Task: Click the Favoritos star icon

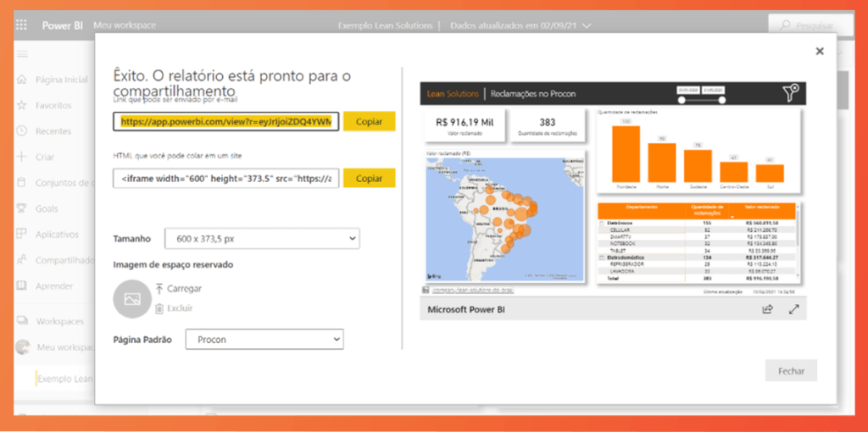Action: [x=22, y=105]
